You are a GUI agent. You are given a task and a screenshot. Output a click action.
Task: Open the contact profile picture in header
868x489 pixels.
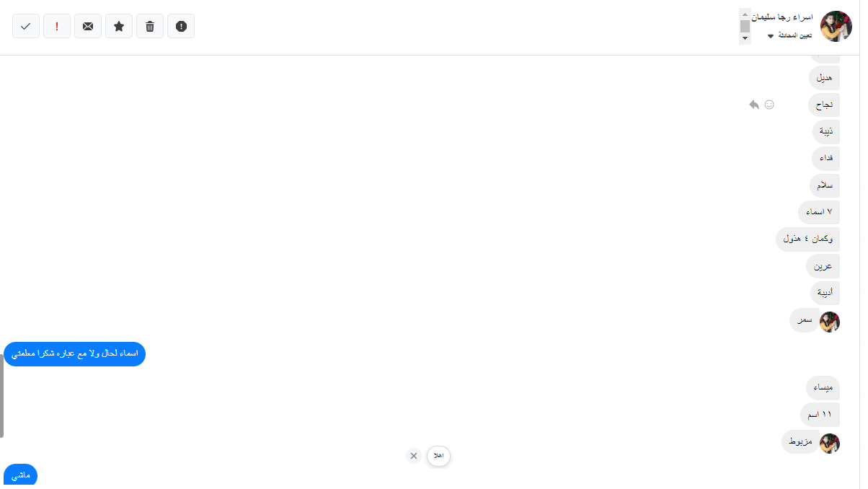(x=836, y=26)
